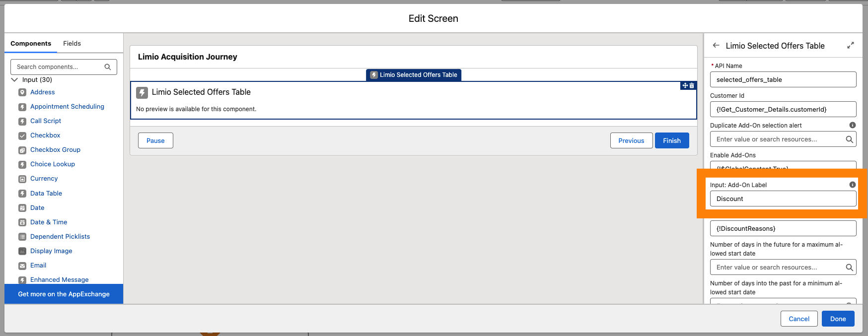Screen dimensions: 868x336
Task: Select the Data Table component link
Action: (x=46, y=194)
